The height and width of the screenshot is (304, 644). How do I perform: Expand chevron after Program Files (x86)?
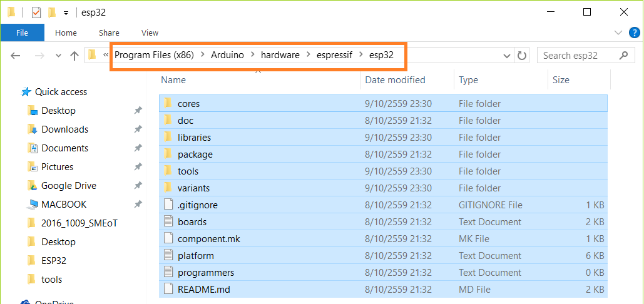coord(203,55)
